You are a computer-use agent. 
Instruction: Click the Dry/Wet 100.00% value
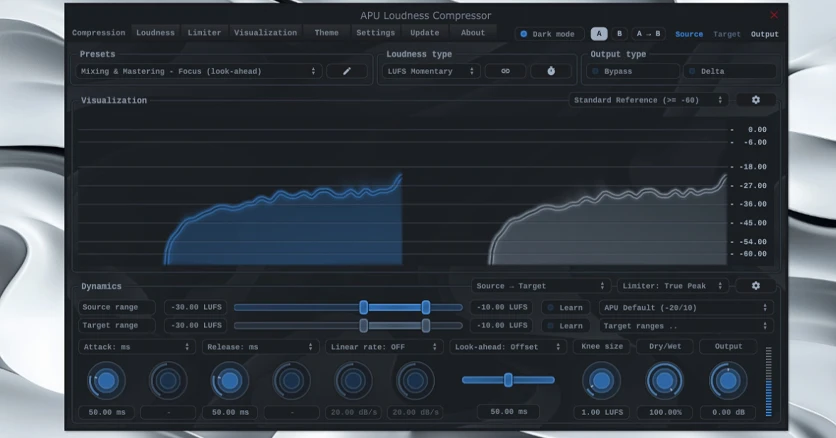point(665,412)
